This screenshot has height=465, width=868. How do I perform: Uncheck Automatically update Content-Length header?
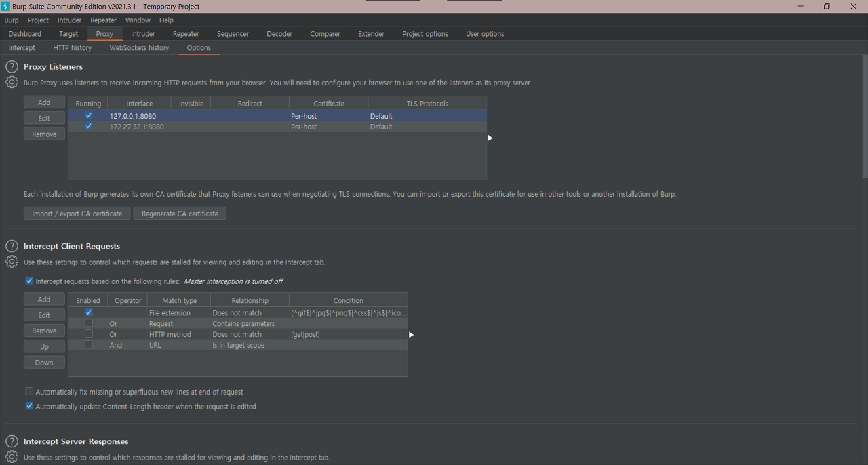[x=29, y=407]
